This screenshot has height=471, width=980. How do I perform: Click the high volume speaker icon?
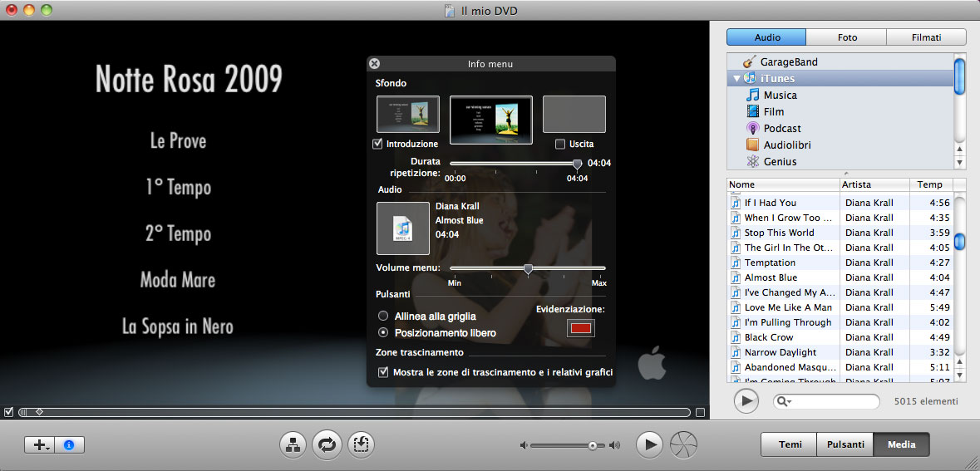coord(615,445)
